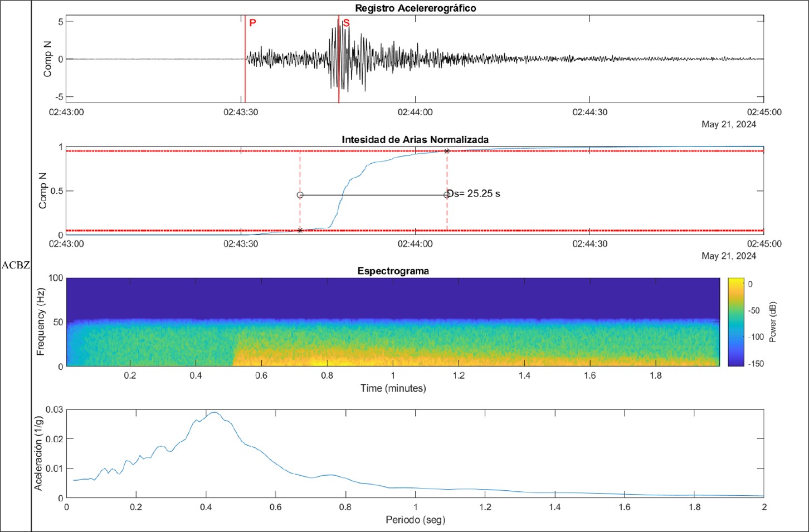
Task: Click the 'May 21, 2024' date under accelerogram
Action: click(x=729, y=124)
